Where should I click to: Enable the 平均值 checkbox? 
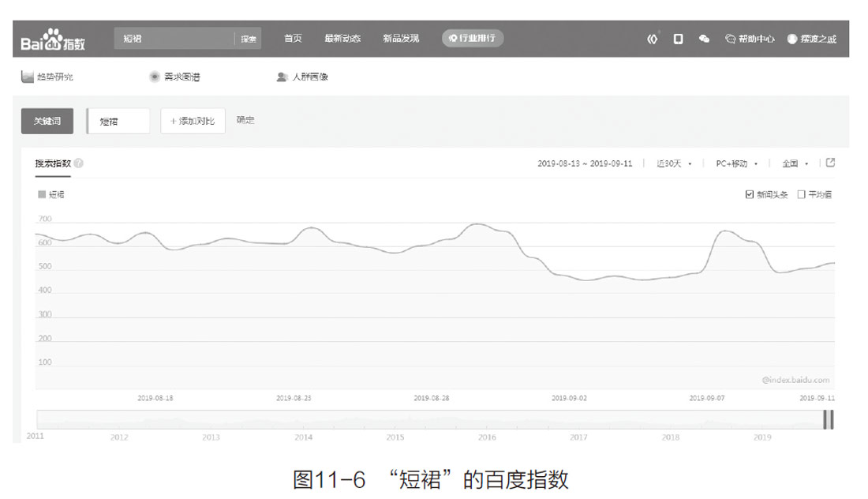pos(801,194)
